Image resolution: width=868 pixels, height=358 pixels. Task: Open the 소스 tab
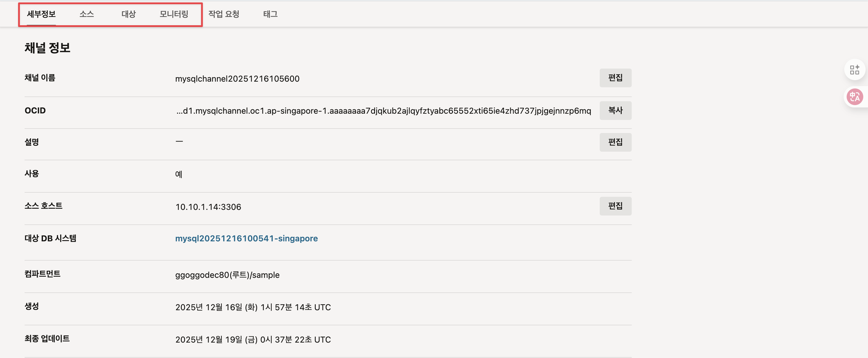click(x=87, y=14)
